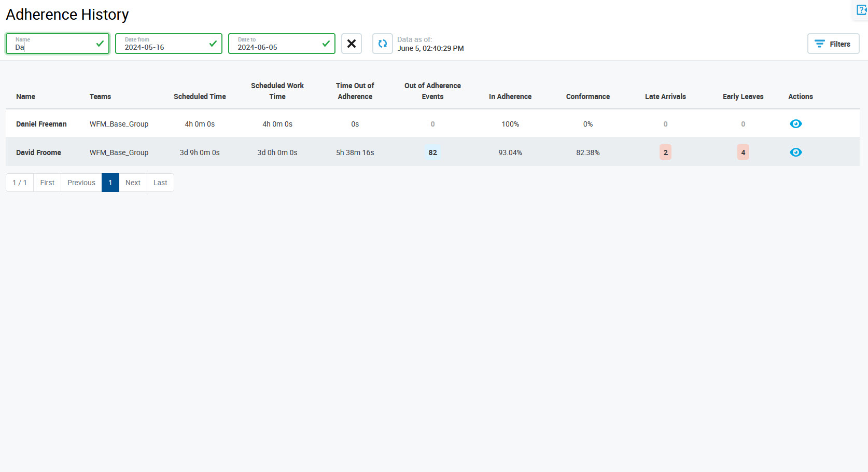Click the 82 out of adherence events badge
This screenshot has height=472, width=868.
(432, 152)
